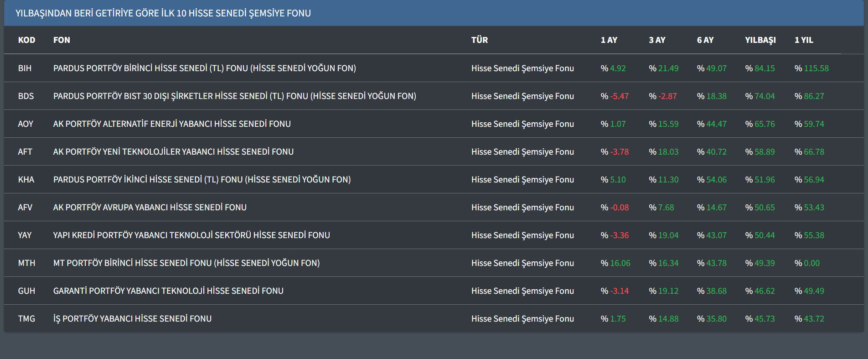Open Pardus Portföy BIST 30 Dışı Şirketler fund
Viewport: 868px width, 359px height.
[234, 96]
